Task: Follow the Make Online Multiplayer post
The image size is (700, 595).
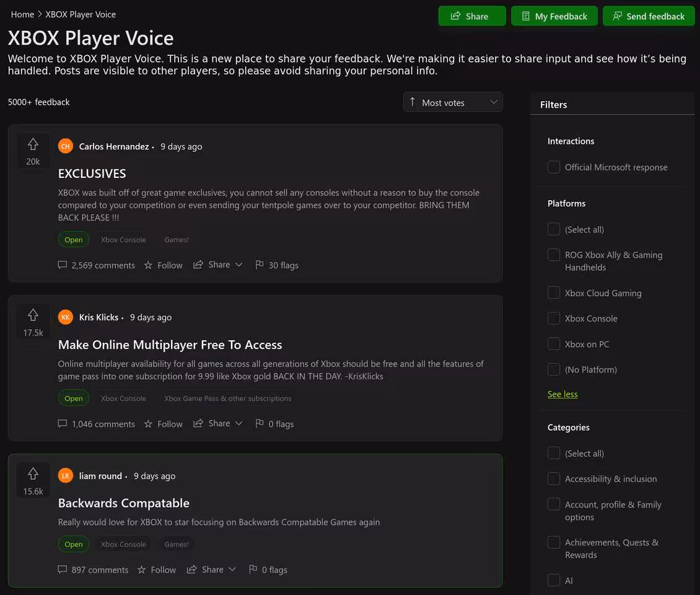Action: pyautogui.click(x=164, y=424)
